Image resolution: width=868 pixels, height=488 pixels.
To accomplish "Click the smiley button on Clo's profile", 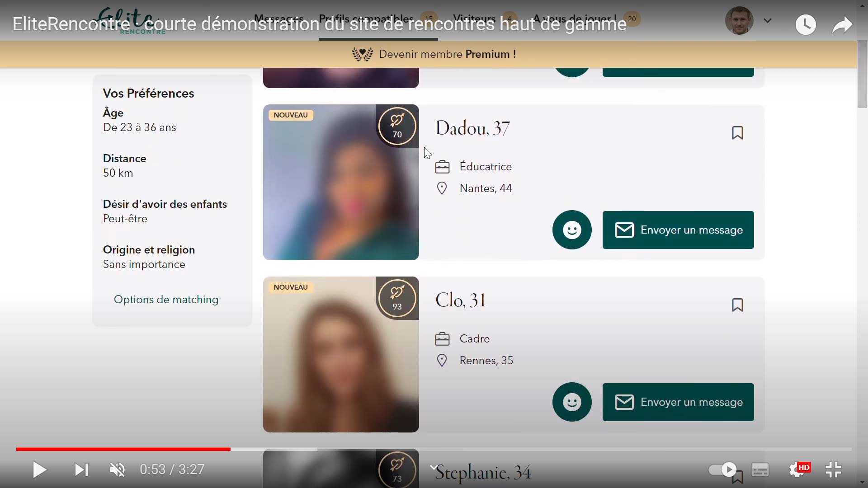I will pyautogui.click(x=572, y=402).
